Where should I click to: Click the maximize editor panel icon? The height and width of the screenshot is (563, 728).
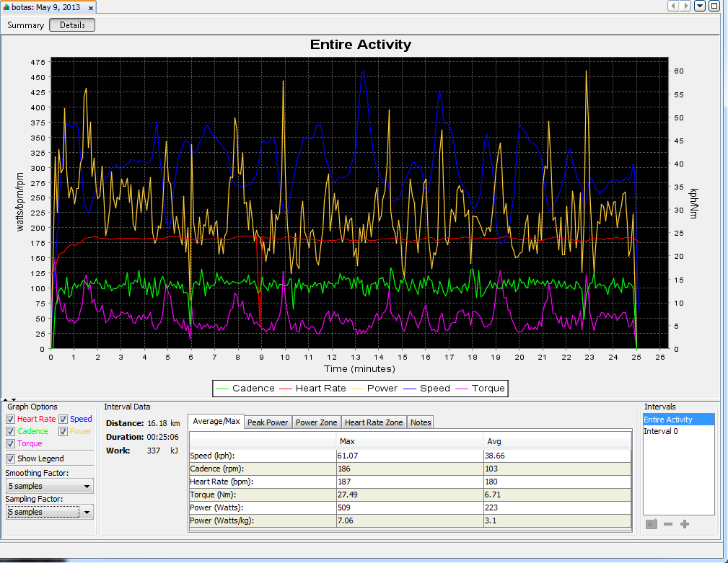714,6
